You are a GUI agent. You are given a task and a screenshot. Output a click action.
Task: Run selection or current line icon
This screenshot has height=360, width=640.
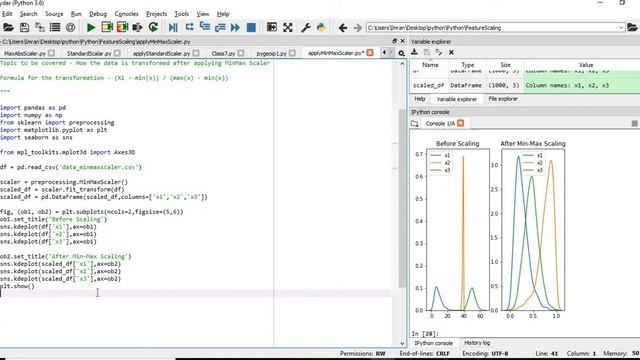137,27
